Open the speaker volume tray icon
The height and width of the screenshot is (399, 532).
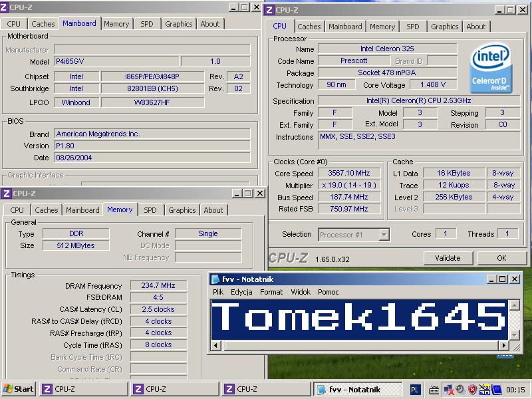(460, 390)
